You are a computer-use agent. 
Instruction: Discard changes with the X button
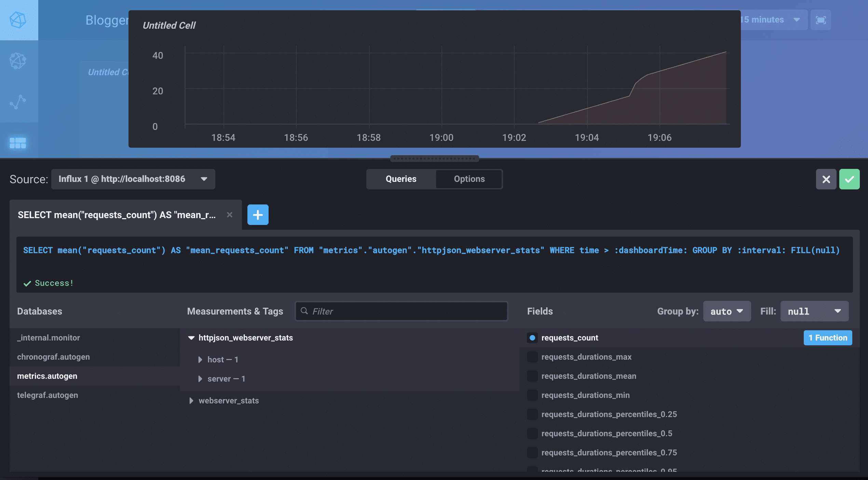click(826, 179)
